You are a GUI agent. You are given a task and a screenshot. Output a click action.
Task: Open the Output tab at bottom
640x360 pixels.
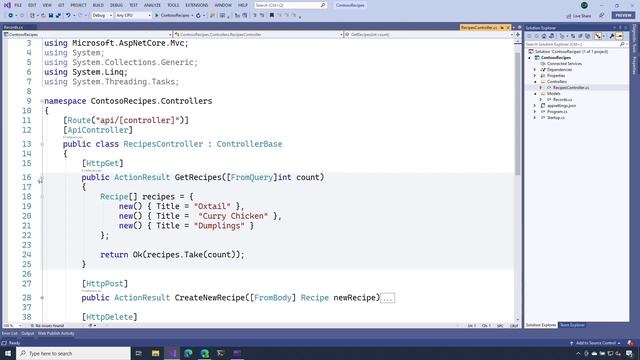[27, 333]
